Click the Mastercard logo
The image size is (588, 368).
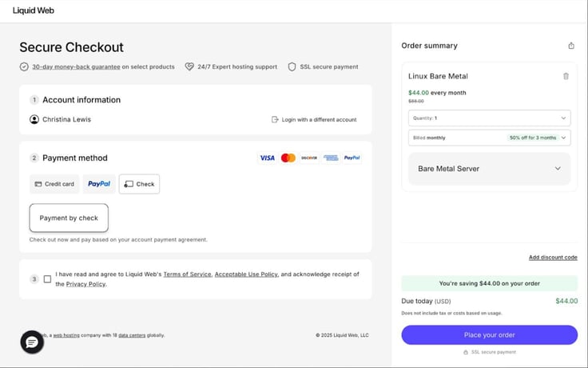(x=288, y=158)
